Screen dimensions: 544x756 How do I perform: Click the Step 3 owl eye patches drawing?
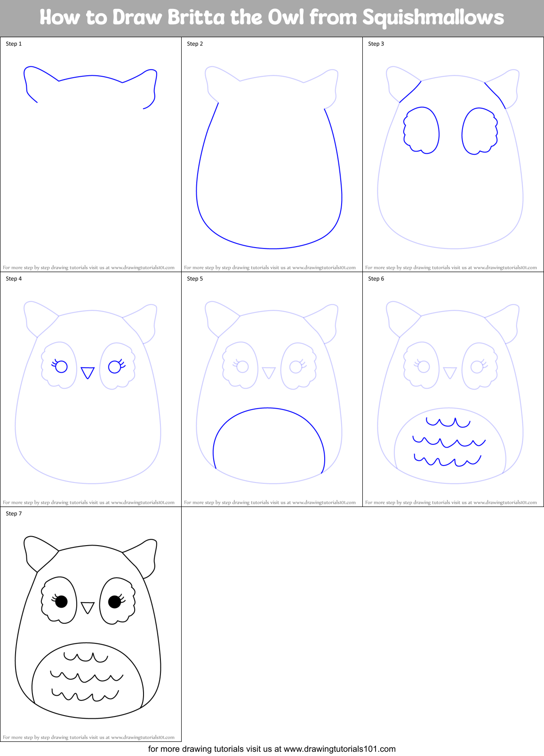pyautogui.click(x=450, y=130)
